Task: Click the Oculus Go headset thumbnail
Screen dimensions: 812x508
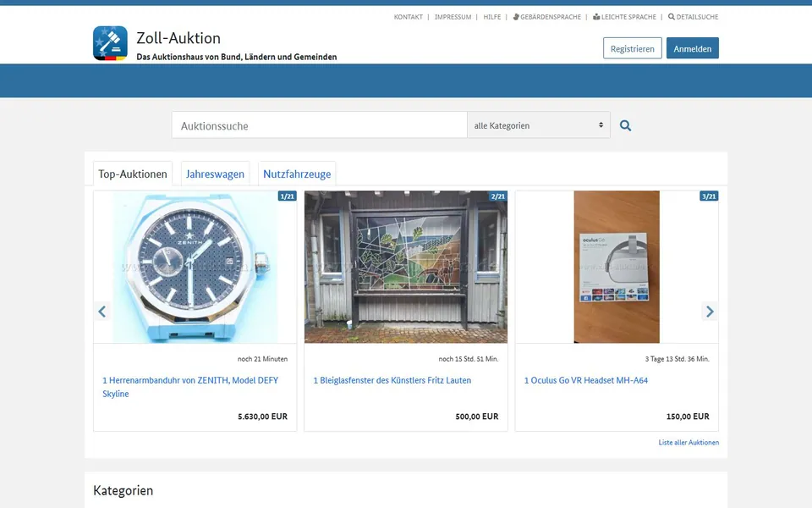Action: tap(617, 267)
